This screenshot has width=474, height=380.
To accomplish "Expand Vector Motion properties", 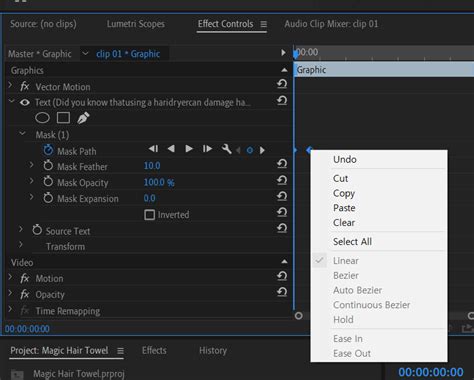I will coord(10,85).
